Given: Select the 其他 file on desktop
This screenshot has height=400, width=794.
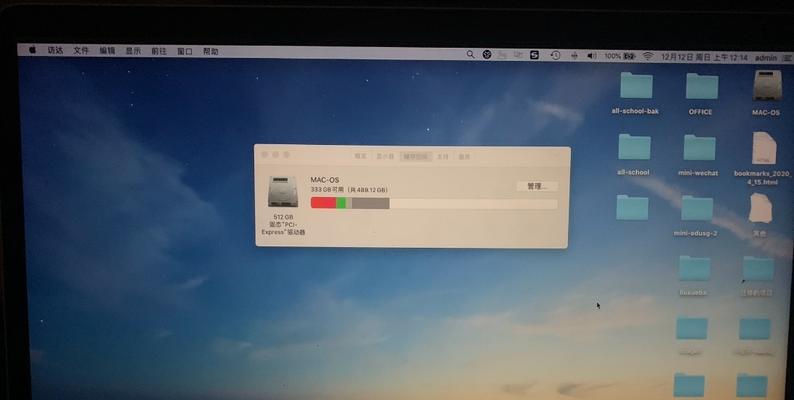Looking at the screenshot, I should [760, 215].
